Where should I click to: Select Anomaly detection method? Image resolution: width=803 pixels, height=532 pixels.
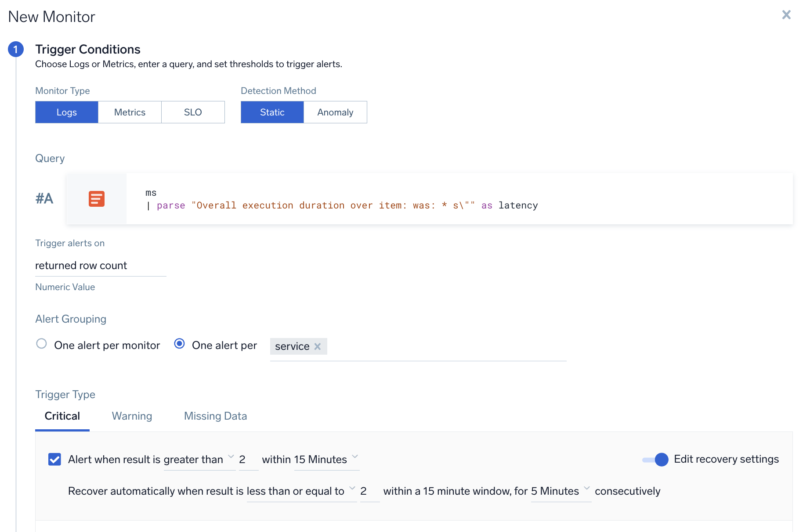(335, 112)
